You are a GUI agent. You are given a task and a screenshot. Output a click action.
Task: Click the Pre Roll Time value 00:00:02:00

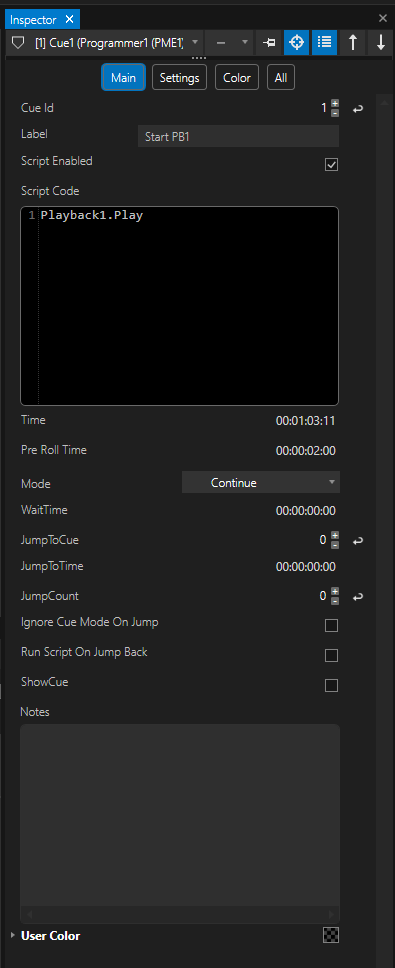click(x=306, y=451)
